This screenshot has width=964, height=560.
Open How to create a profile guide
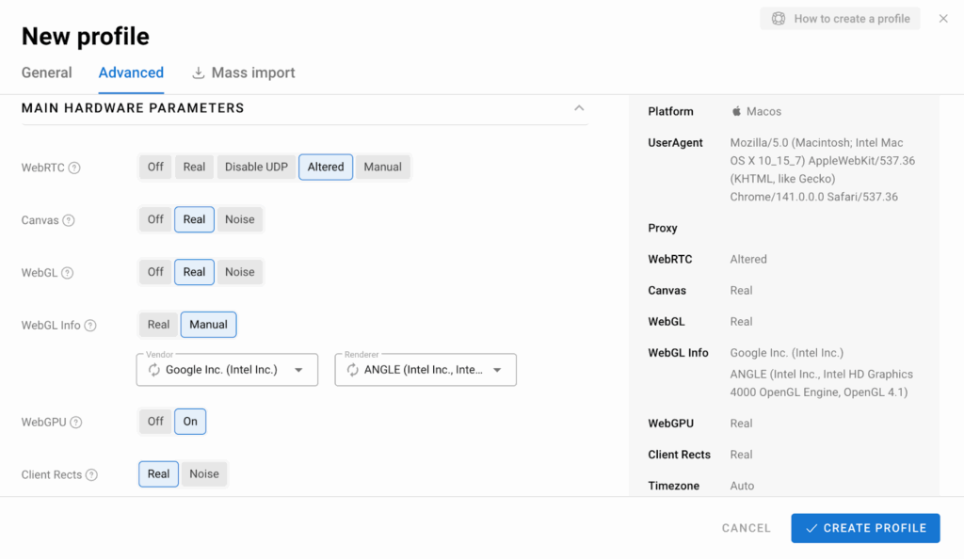841,18
